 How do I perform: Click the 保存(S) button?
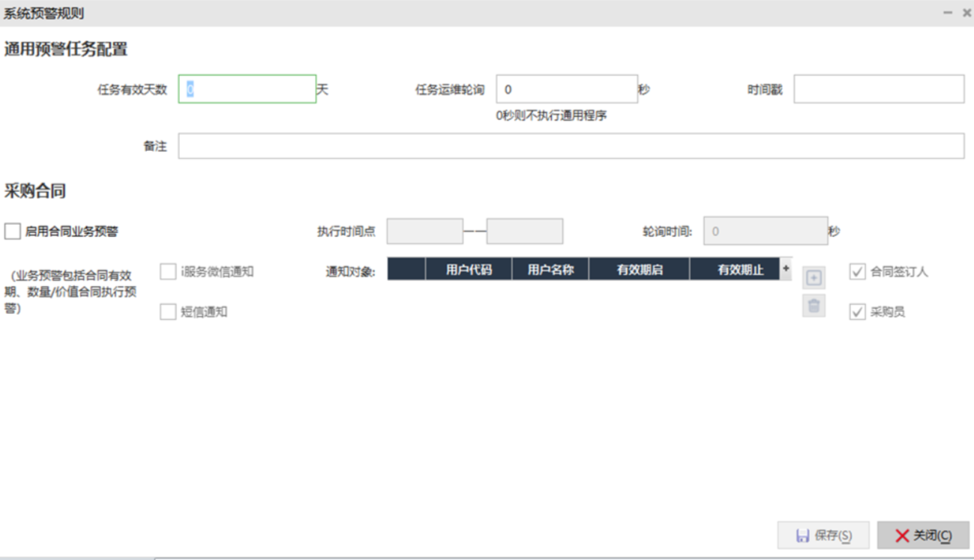[x=823, y=535]
